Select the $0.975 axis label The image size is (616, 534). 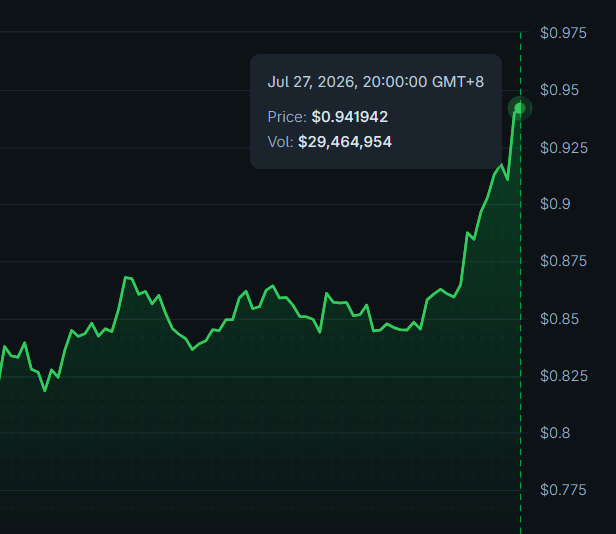coord(563,33)
